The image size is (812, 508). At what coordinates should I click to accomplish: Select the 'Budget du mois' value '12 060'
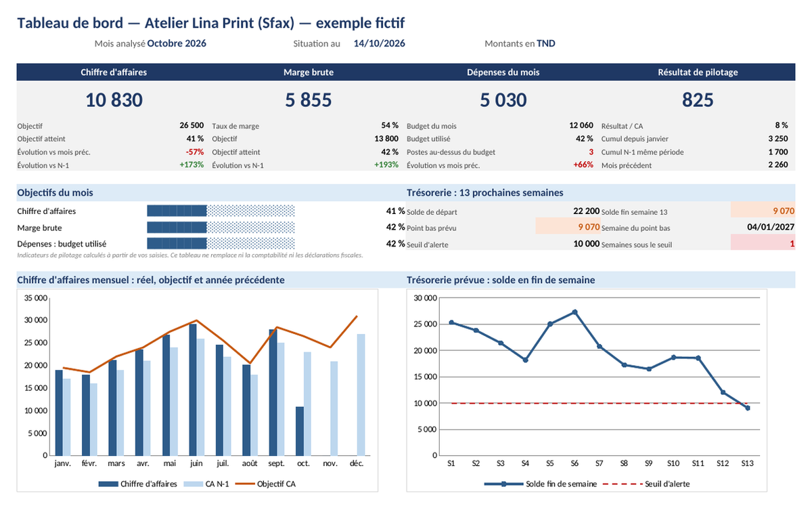[x=581, y=125]
